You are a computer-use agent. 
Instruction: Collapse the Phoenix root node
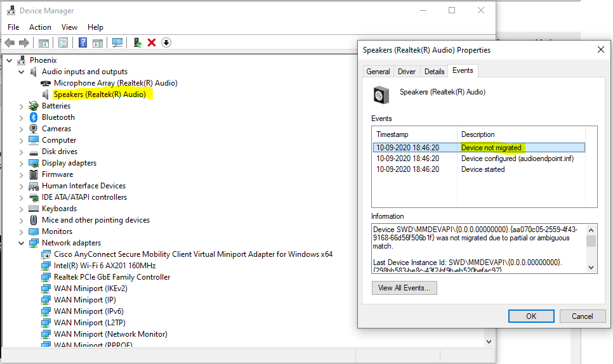coord(10,60)
